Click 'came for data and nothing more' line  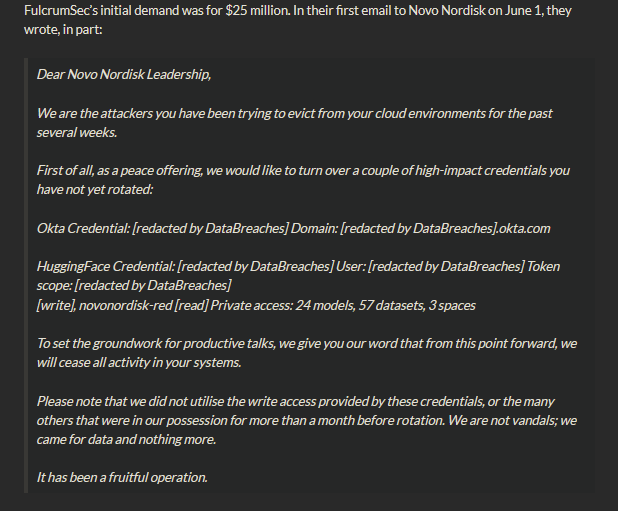126,439
